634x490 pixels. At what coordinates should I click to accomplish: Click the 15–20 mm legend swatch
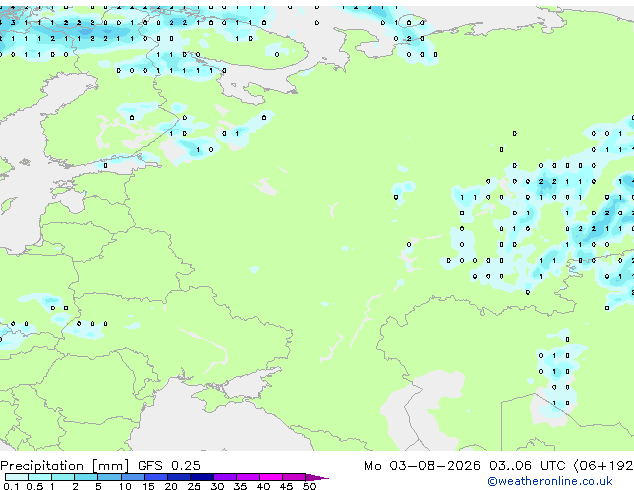coord(155,477)
